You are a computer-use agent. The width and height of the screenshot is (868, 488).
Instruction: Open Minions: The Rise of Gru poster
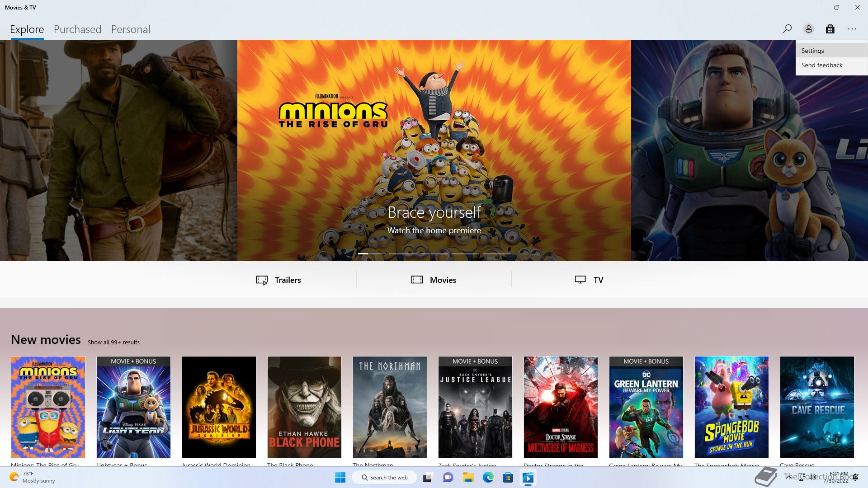pyautogui.click(x=48, y=407)
